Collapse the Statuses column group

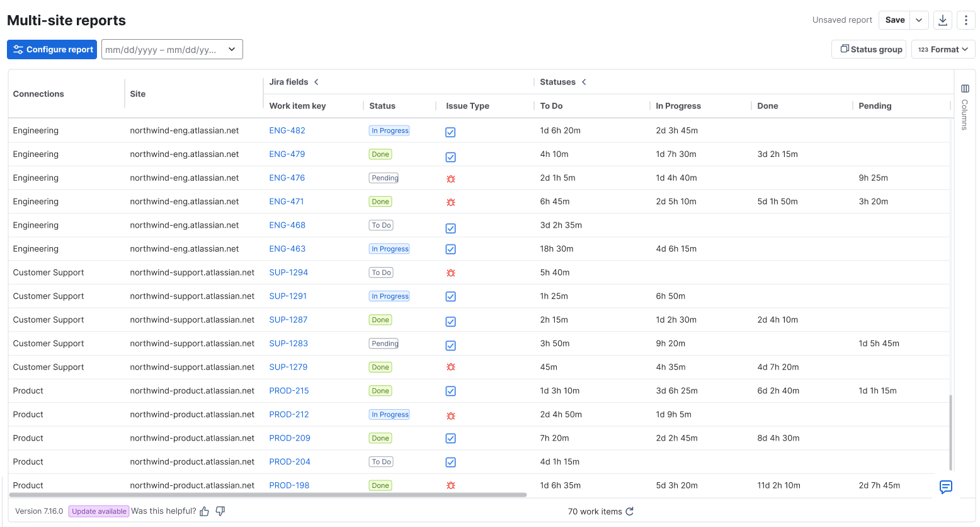click(584, 82)
